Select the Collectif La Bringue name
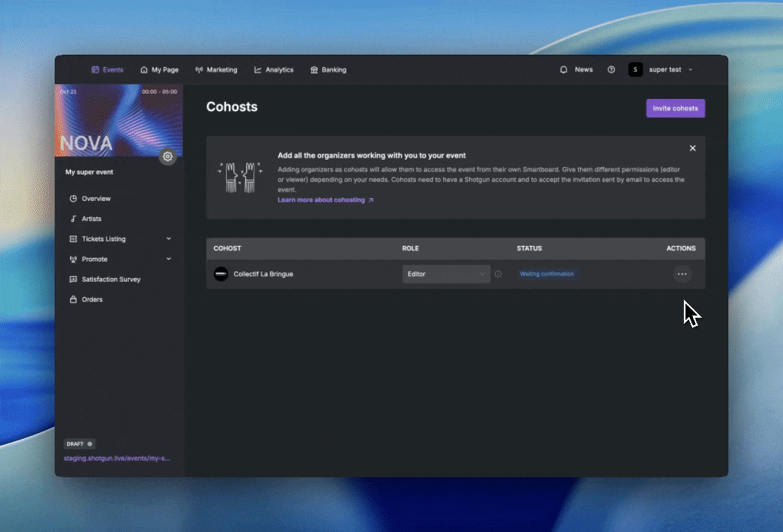This screenshot has width=783, height=532. coord(263,274)
